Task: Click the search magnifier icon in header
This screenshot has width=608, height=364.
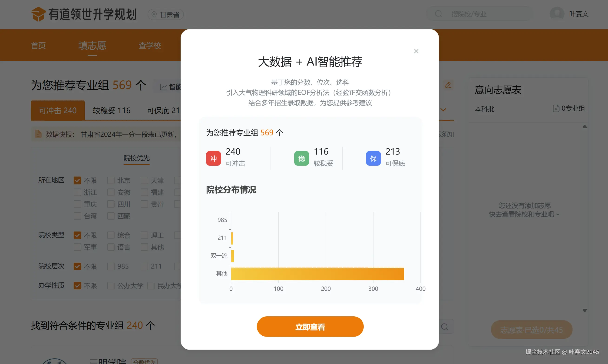Action: tap(438, 14)
